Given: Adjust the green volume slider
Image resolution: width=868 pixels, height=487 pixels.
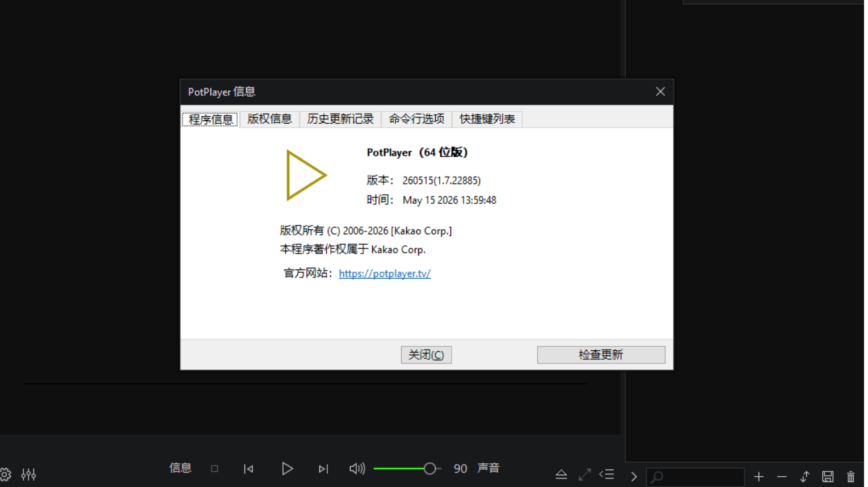Looking at the screenshot, I should tap(407, 469).
